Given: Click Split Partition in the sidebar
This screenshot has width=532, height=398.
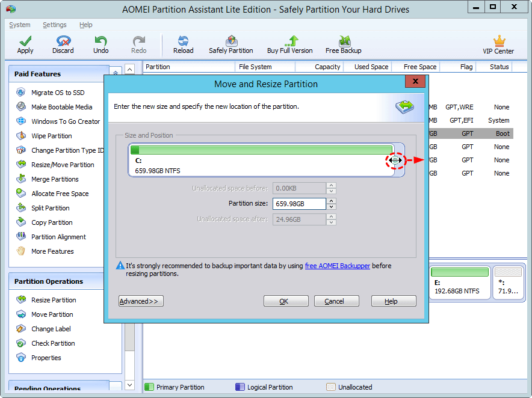Looking at the screenshot, I should tap(50, 208).
